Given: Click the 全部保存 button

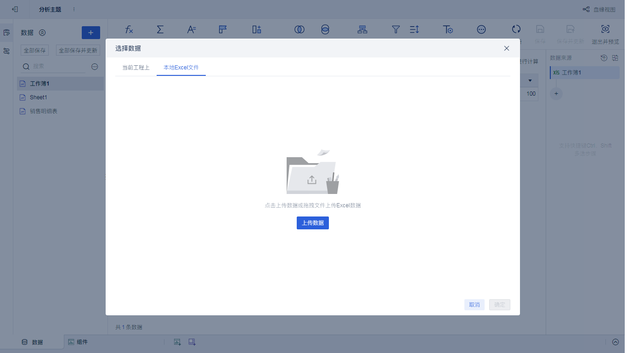Looking at the screenshot, I should pos(34,51).
